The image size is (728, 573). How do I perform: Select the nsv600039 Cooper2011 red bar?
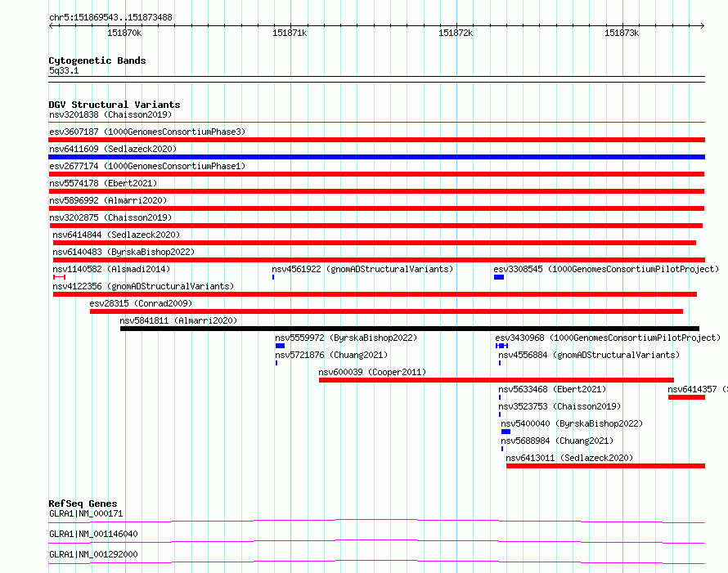tap(497, 380)
